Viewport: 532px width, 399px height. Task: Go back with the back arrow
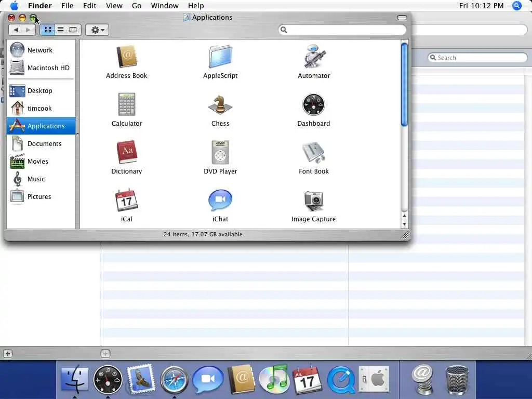pyautogui.click(x=16, y=30)
